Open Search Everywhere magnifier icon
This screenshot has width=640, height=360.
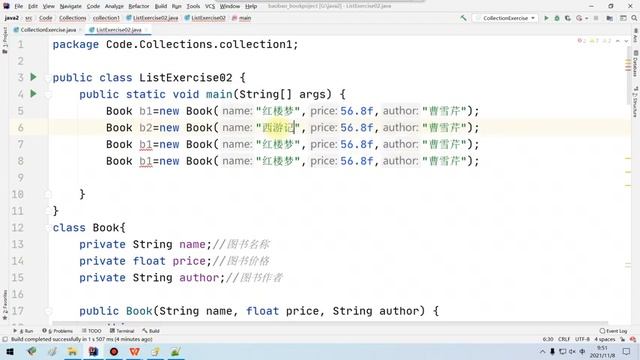[634, 18]
